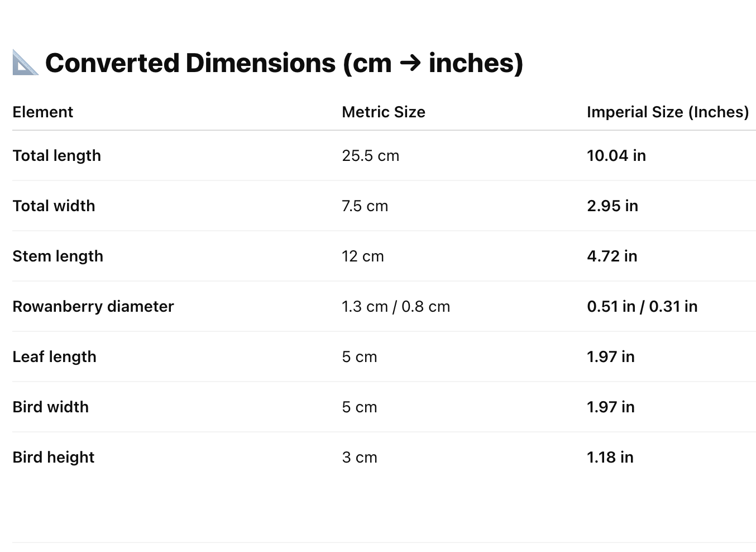The width and height of the screenshot is (756, 552).
Task: Select the Total width row label
Action: (x=54, y=206)
